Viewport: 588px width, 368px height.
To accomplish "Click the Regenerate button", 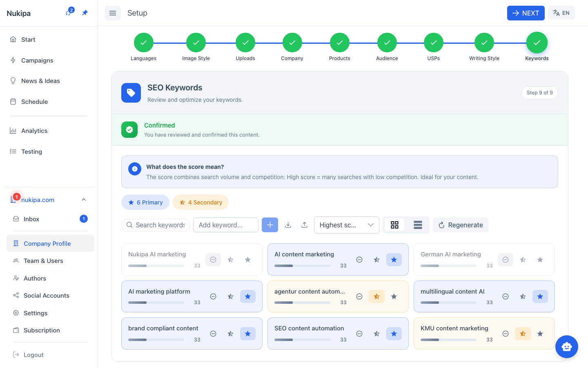I will [460, 225].
